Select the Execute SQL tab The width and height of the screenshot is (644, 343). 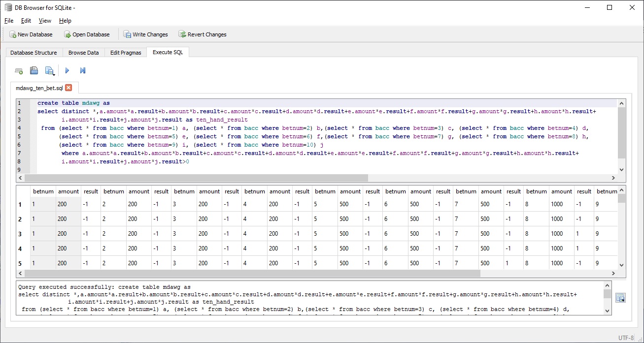[x=168, y=52]
